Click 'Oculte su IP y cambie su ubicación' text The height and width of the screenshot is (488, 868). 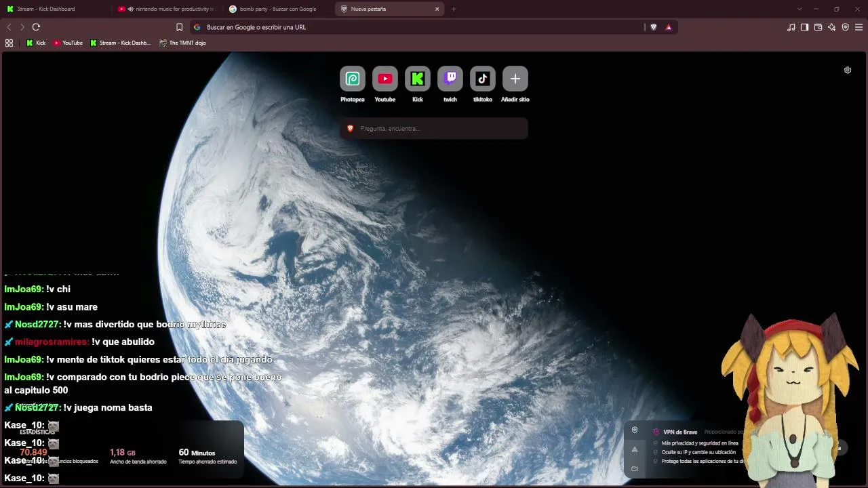(x=698, y=452)
